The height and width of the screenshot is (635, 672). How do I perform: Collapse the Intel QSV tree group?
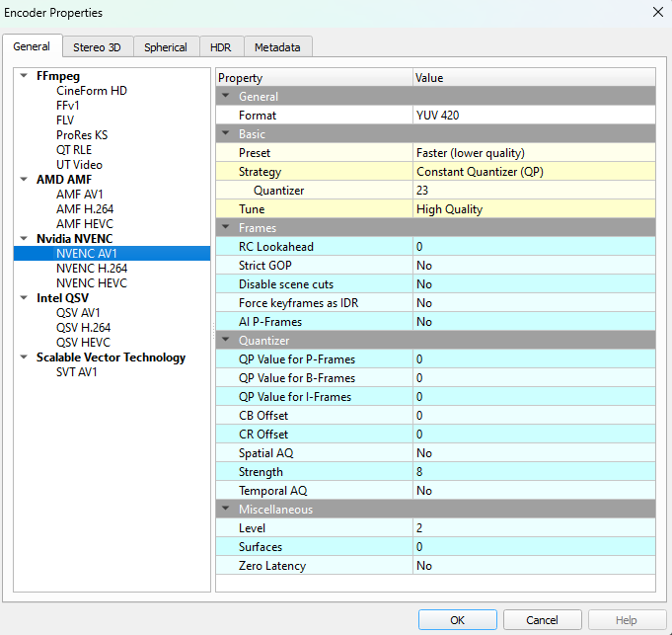click(25, 298)
